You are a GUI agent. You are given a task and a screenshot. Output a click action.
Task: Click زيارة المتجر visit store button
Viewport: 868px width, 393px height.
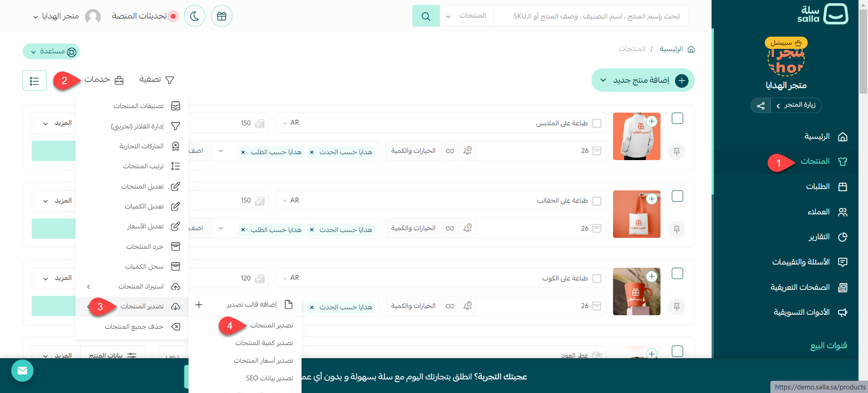796,105
